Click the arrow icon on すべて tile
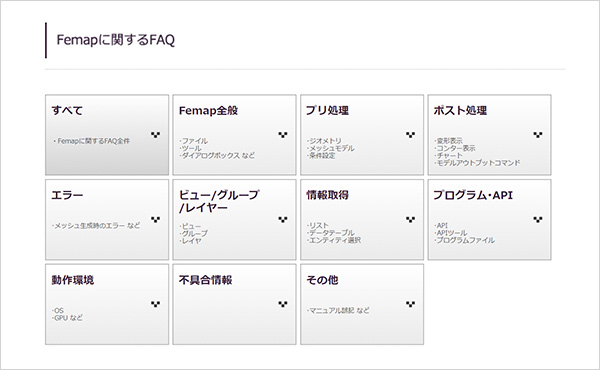 pos(155,135)
